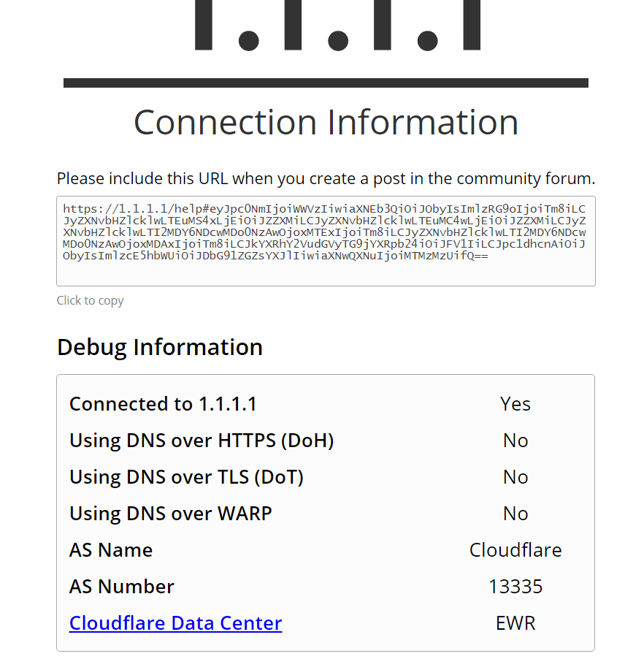Image resolution: width=644 pixels, height=659 pixels.
Task: Click the No value for DoT
Action: pyautogui.click(x=515, y=477)
